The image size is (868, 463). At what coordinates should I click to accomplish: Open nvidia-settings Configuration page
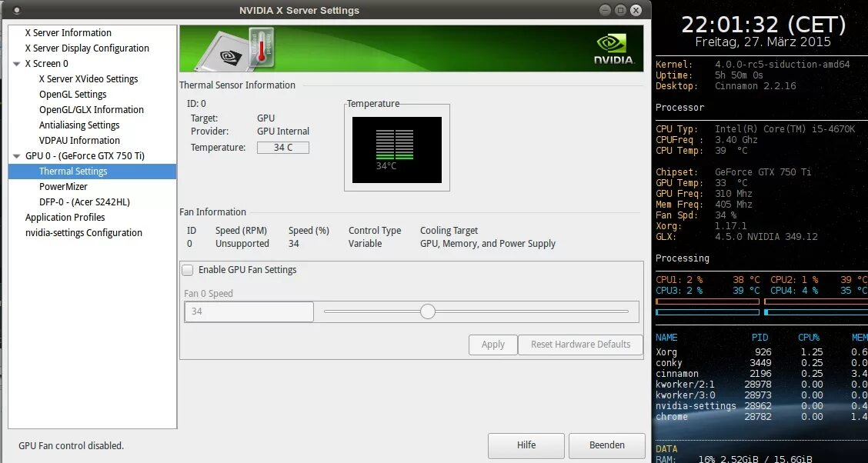pyautogui.click(x=84, y=233)
